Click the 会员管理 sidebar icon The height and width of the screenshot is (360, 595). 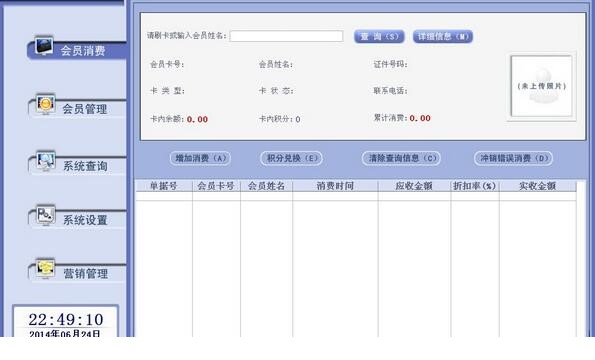pos(46,104)
